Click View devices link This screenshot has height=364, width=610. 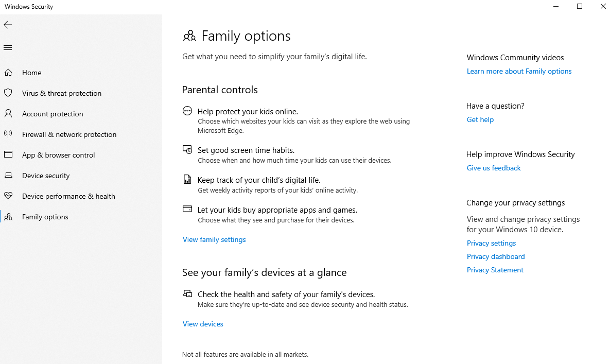202,324
